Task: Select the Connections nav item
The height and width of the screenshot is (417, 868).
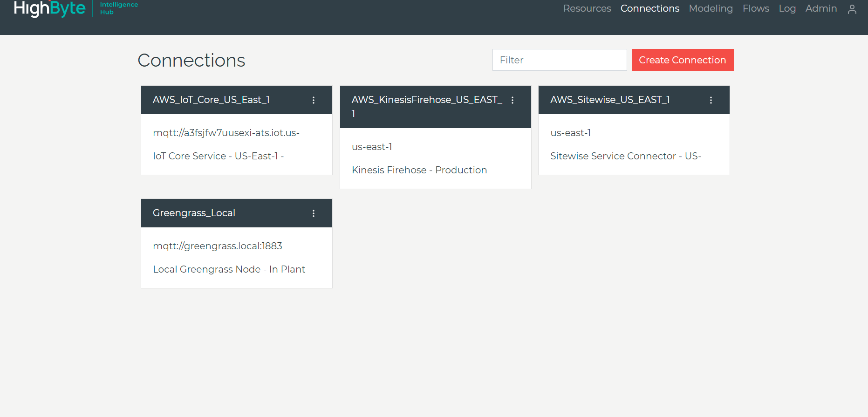Action: click(650, 8)
